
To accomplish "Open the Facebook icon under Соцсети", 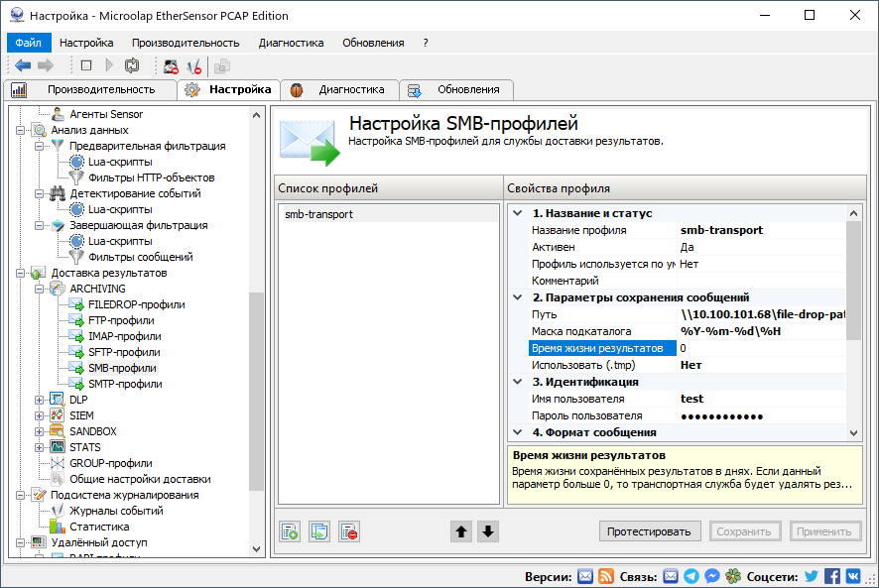I will click(831, 576).
